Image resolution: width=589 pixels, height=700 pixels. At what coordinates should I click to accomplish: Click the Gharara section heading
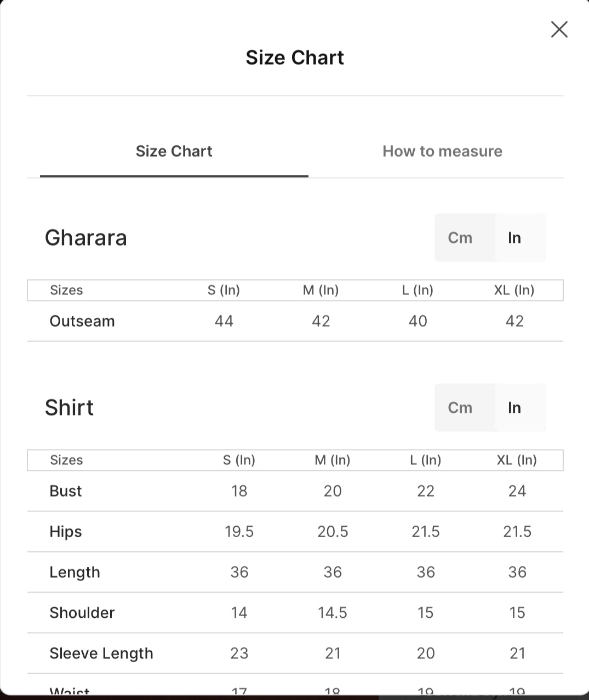click(86, 238)
